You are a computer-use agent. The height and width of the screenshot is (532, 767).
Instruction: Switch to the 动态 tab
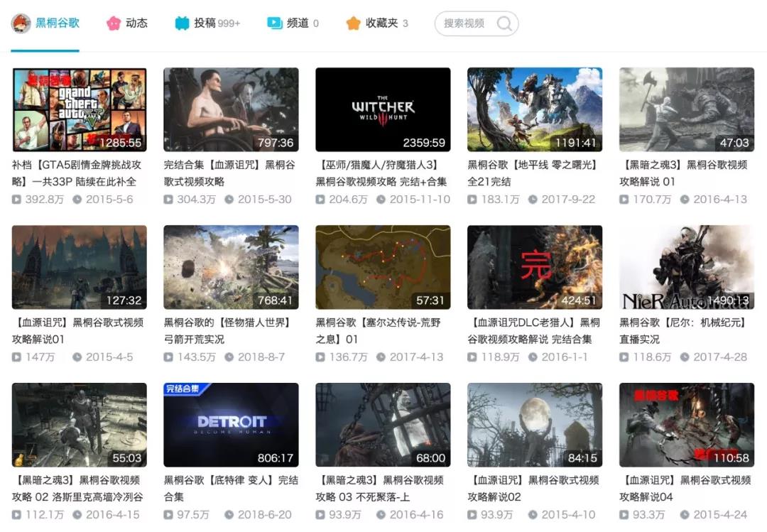(x=127, y=23)
